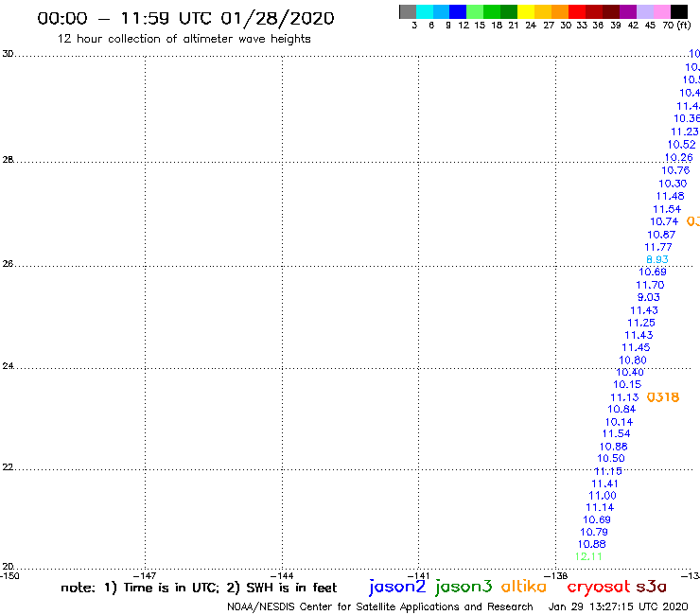Screen dimensions: 700x615
Task: Click the latitude 22 axis label
Action: (x=8, y=467)
